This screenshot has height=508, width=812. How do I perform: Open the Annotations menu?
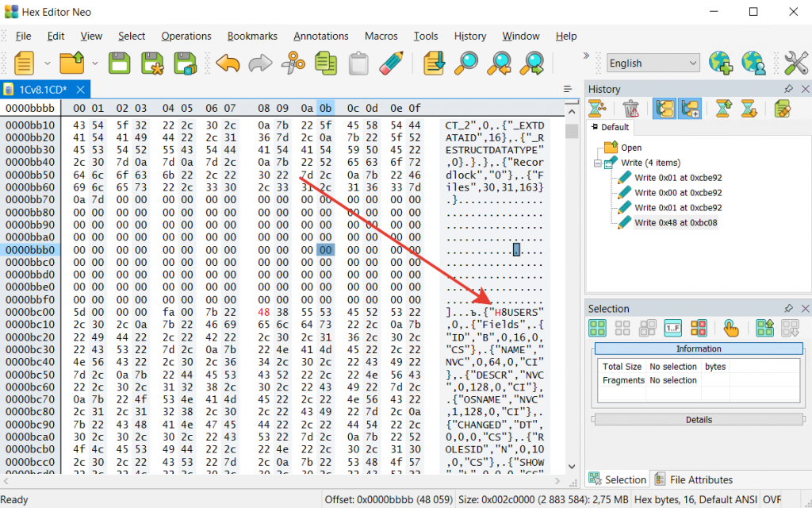pyautogui.click(x=321, y=37)
